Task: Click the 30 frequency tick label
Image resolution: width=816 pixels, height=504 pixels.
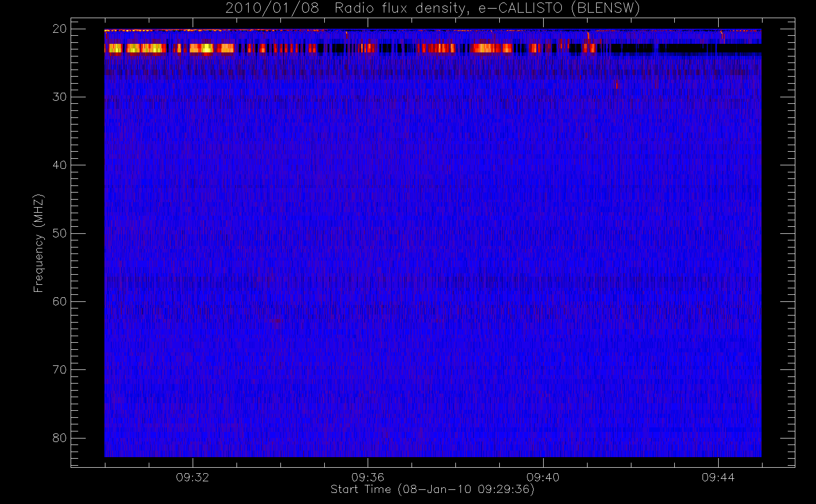Action: pos(60,97)
